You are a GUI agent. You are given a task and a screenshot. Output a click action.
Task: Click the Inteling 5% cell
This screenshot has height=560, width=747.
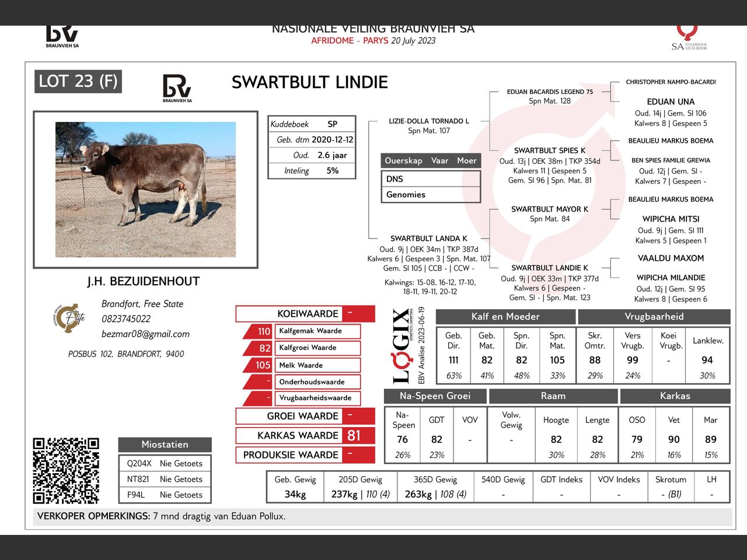point(312,170)
